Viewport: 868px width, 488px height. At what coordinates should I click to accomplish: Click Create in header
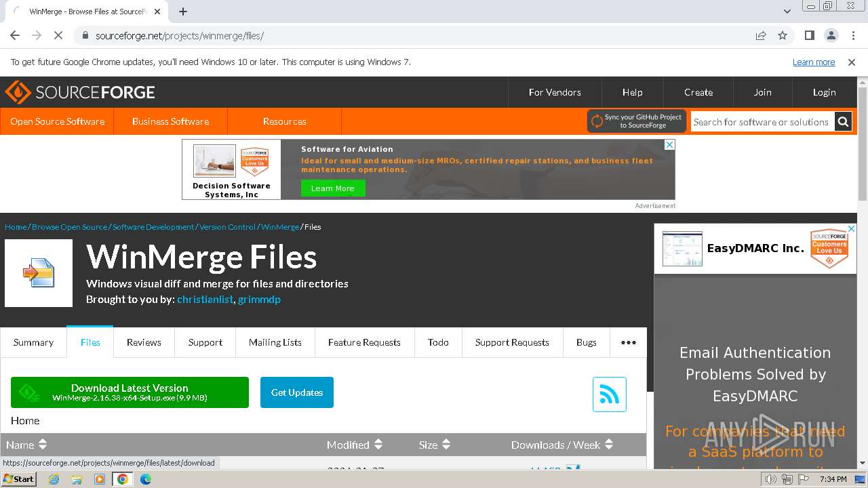pyautogui.click(x=698, y=92)
